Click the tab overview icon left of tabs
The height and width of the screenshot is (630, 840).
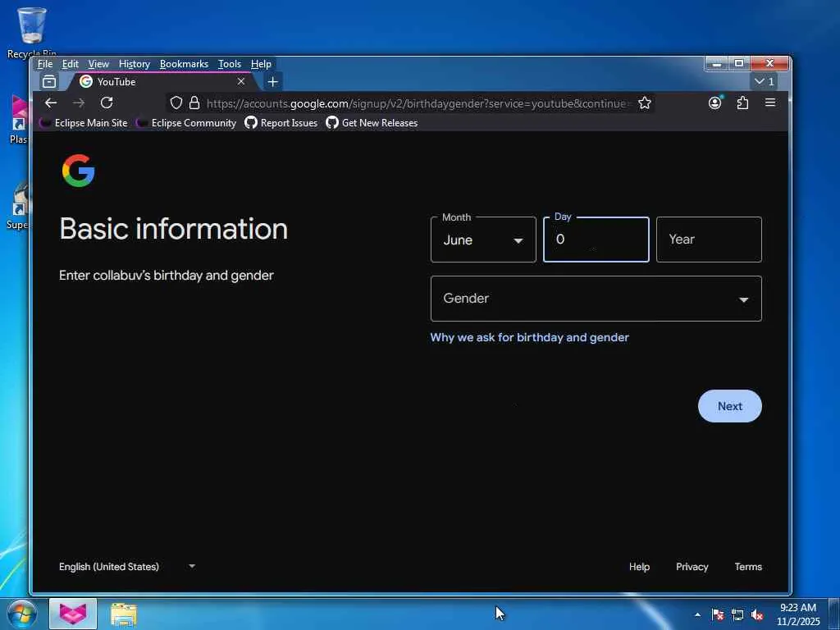pos(49,81)
